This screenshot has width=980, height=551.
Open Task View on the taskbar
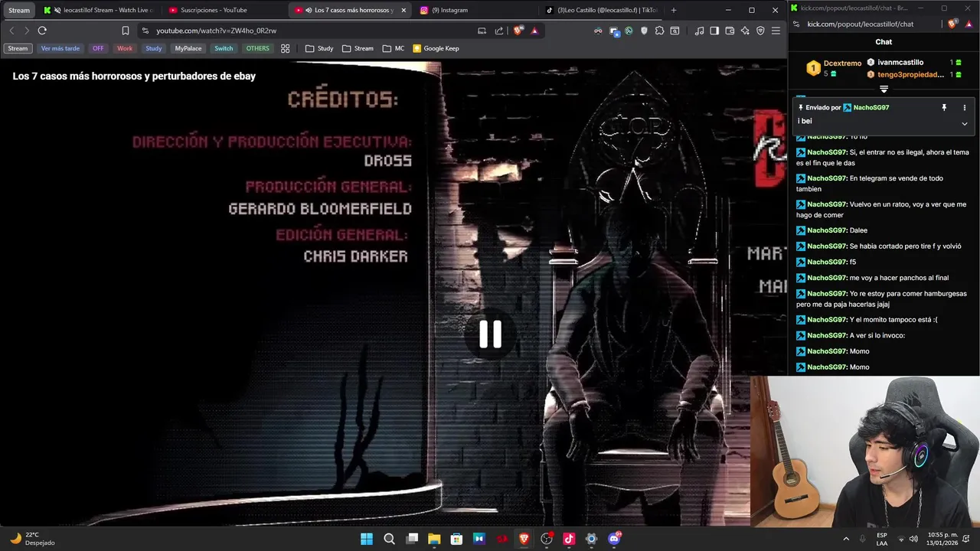411,539
